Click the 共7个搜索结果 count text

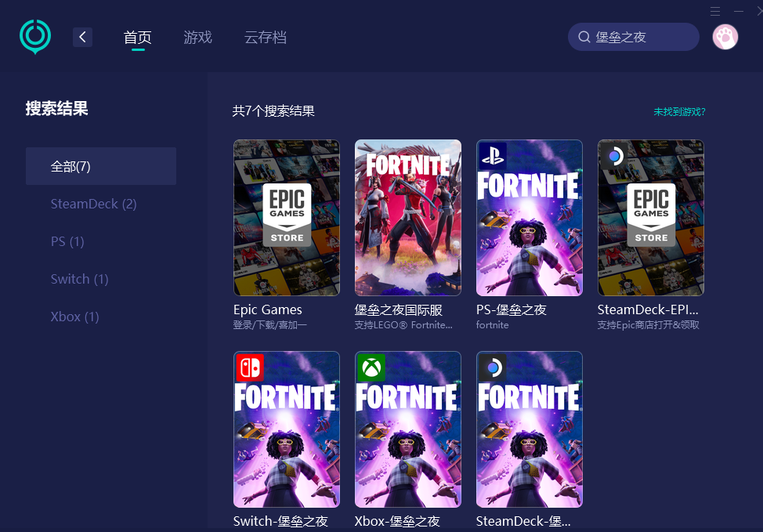pyautogui.click(x=273, y=111)
